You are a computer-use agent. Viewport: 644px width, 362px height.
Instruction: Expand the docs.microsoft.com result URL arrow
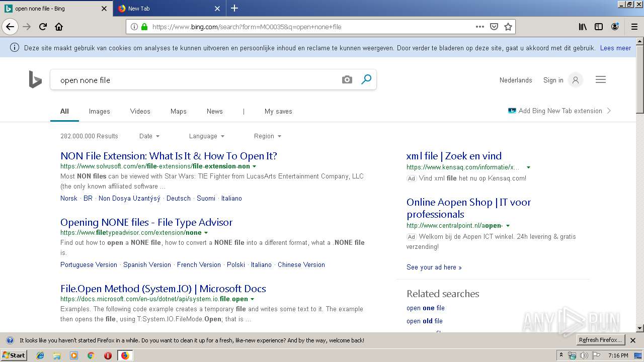[252, 299]
